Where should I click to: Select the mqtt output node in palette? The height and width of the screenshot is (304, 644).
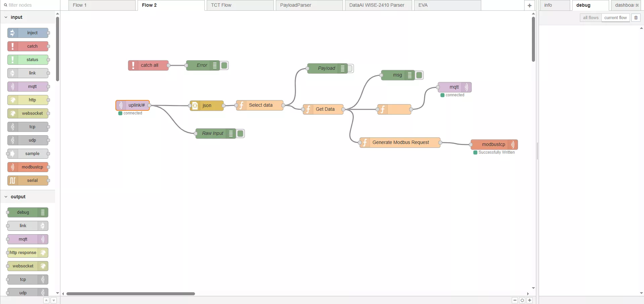pyautogui.click(x=28, y=239)
